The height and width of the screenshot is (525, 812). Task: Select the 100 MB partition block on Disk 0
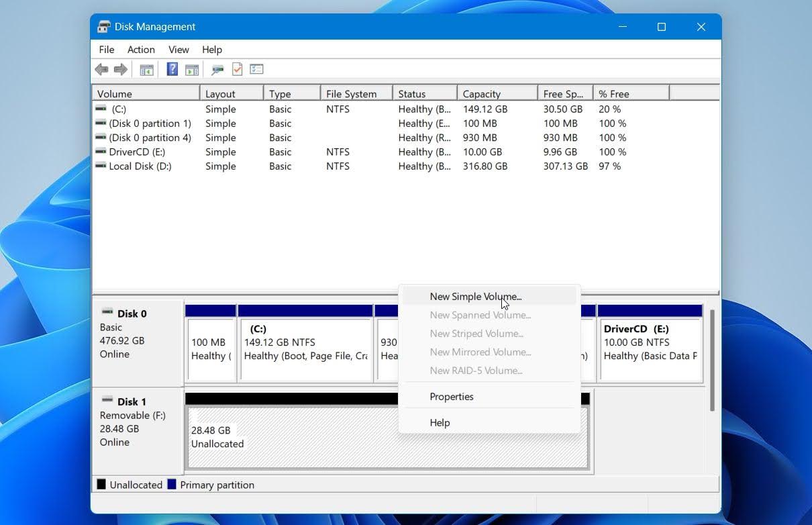(211, 344)
